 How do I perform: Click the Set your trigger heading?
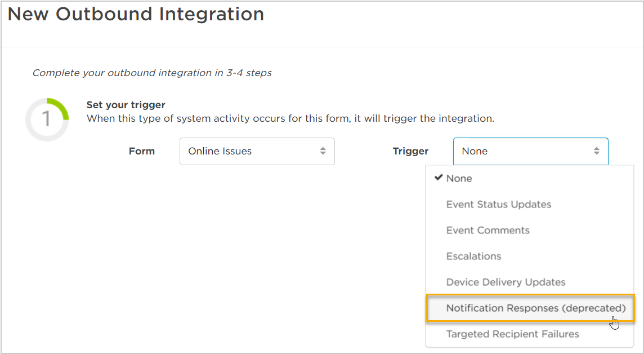coord(126,105)
